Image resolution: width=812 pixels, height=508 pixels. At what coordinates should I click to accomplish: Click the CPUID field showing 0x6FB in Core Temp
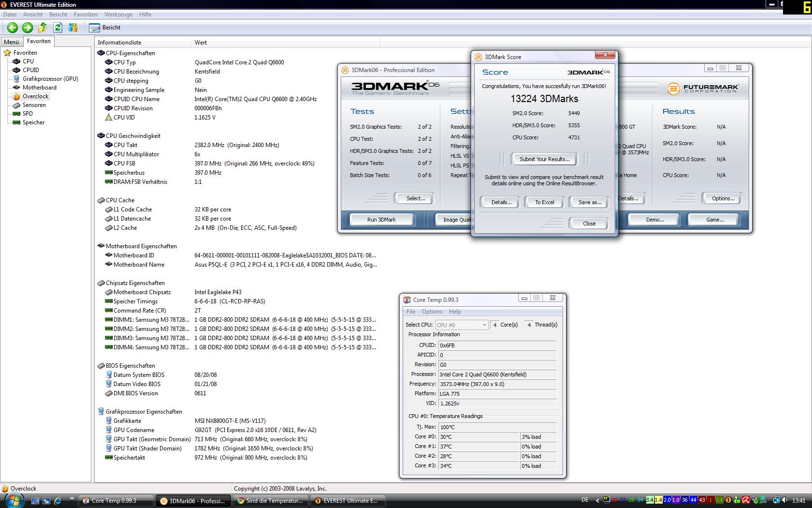tap(497, 345)
